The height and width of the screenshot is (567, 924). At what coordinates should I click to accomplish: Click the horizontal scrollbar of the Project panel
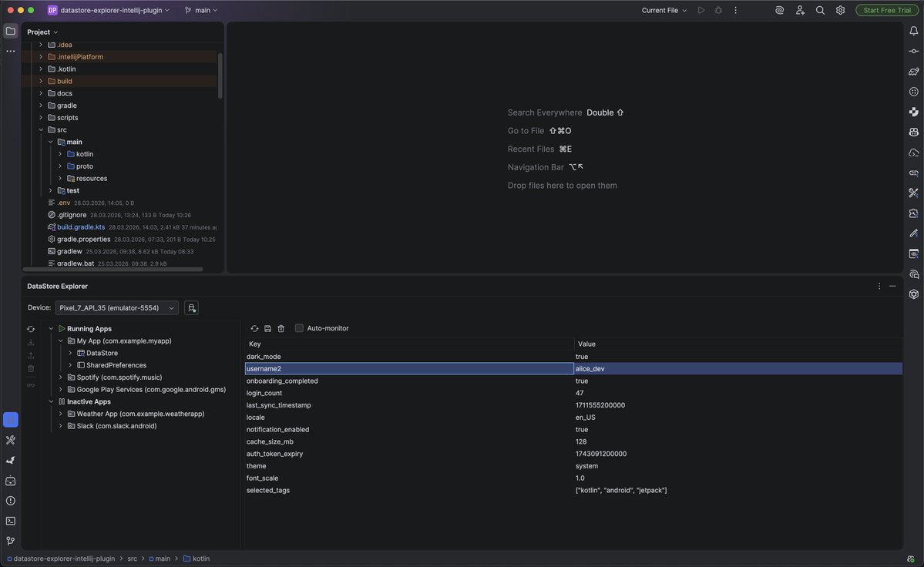(x=113, y=269)
